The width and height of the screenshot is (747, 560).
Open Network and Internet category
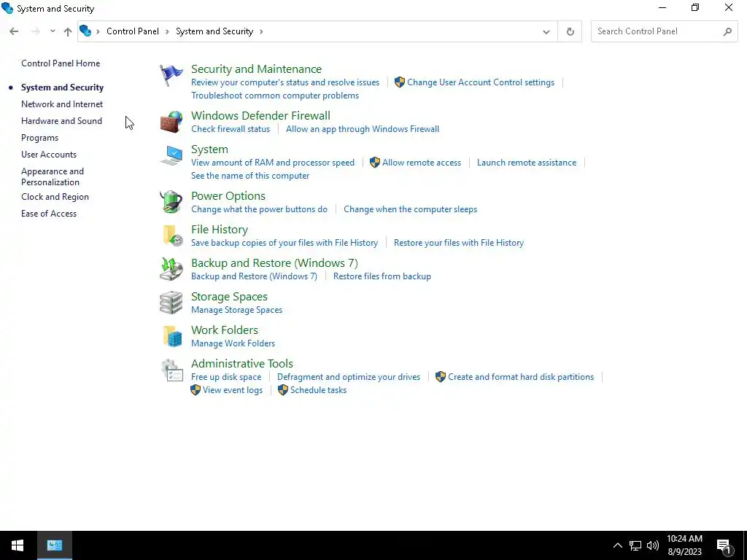62,104
